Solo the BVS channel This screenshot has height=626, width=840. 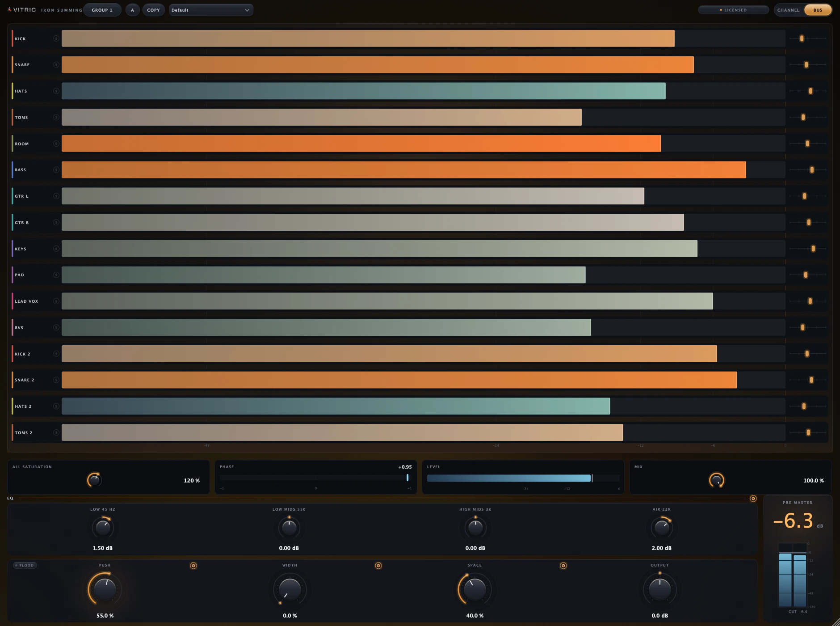click(56, 327)
